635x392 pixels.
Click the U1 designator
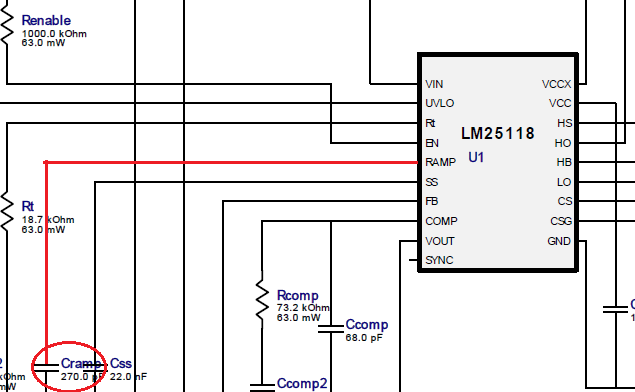point(476,157)
